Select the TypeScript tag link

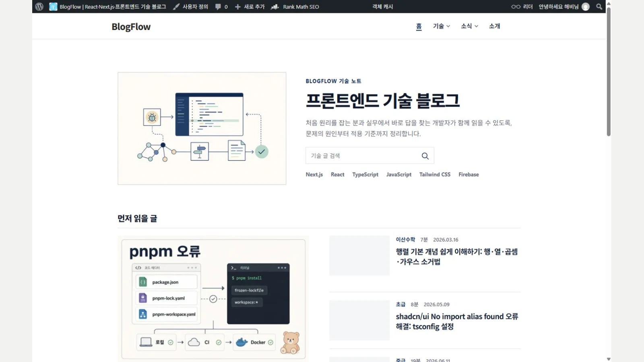click(x=365, y=175)
